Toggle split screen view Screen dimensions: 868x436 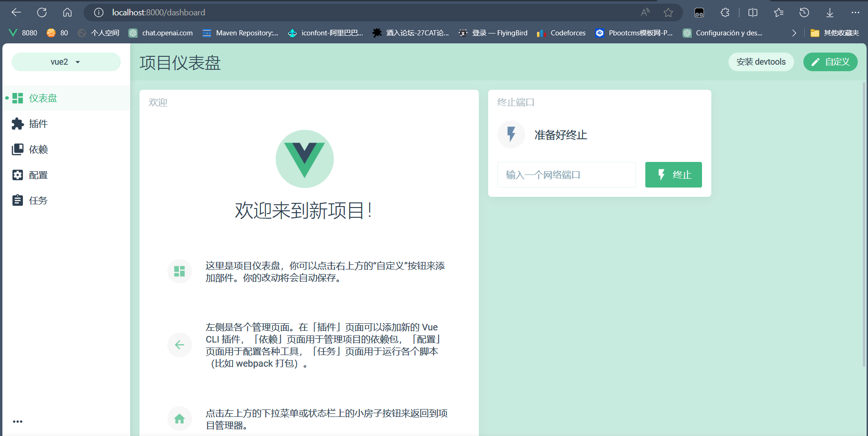click(x=753, y=13)
